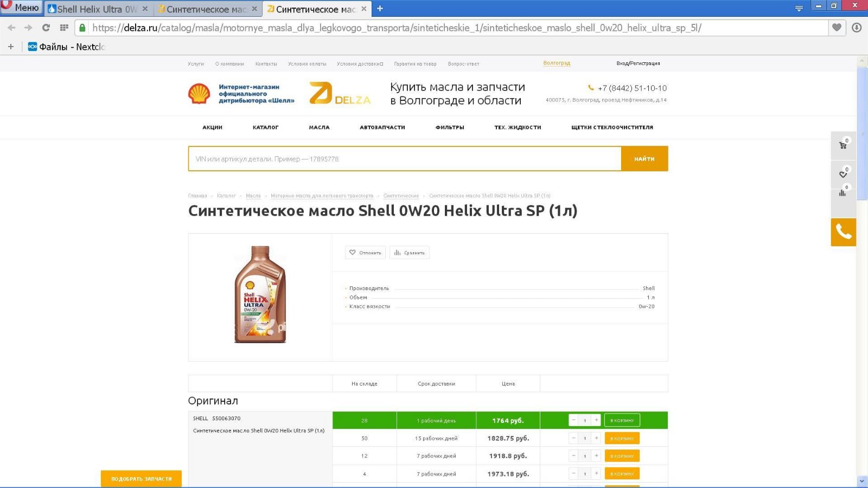
Task: Click the НАЙТИ search button
Action: [x=644, y=159]
